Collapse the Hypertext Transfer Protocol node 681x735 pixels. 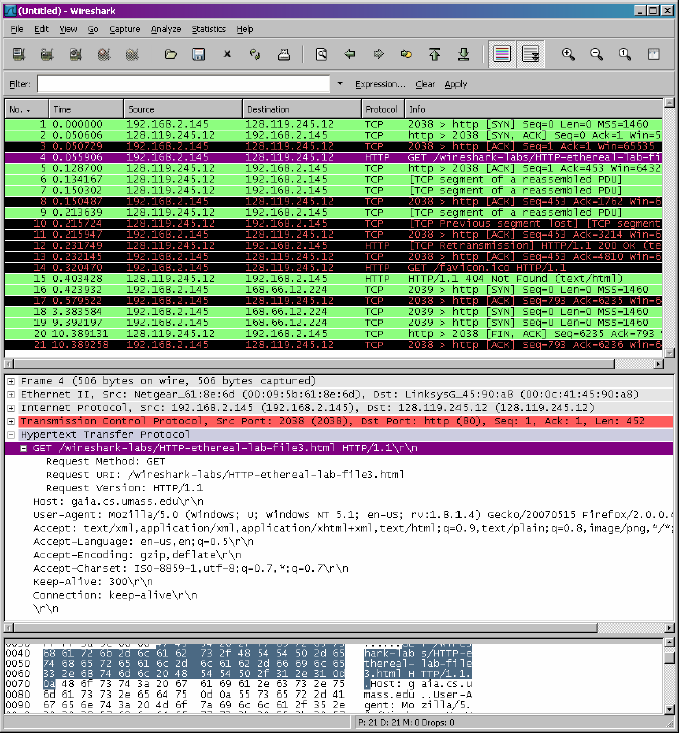point(11,435)
